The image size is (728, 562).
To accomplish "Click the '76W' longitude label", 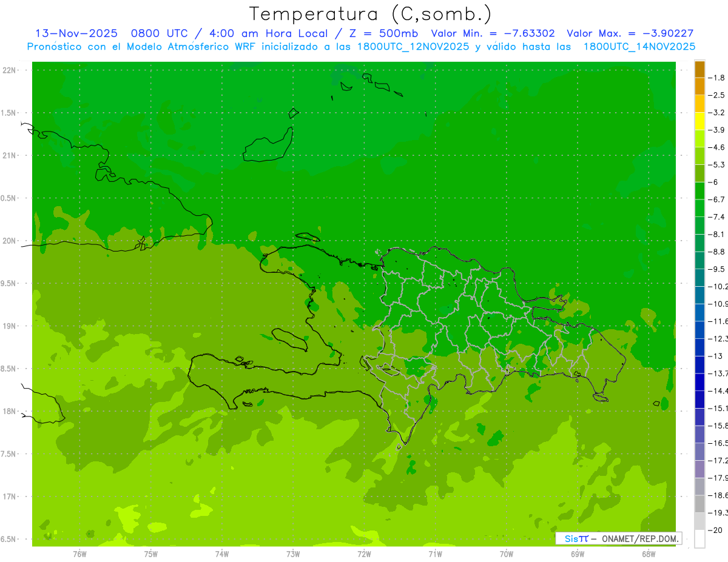I will [x=79, y=554].
